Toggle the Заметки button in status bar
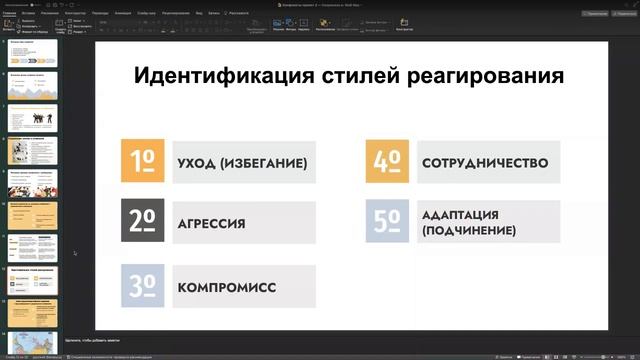The width and height of the screenshot is (640, 360). coord(504,357)
